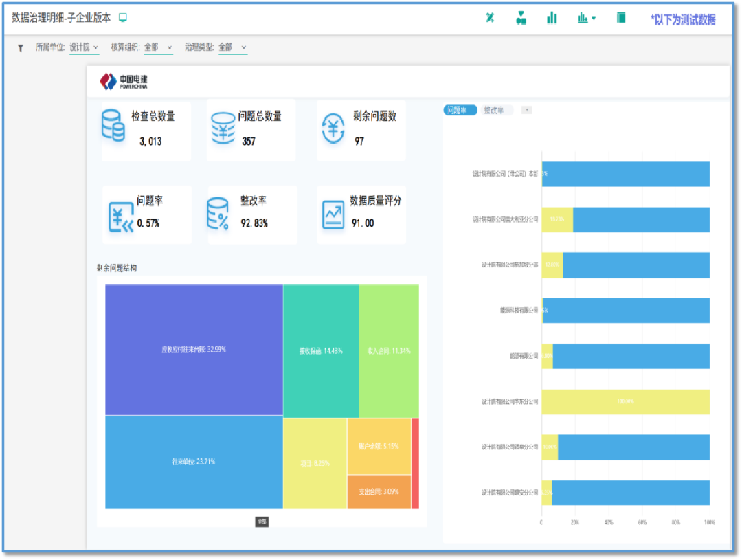This screenshot has height=560, width=742.
Task: Click the 接收保函 14.43% treemap block
Action: coord(321,350)
